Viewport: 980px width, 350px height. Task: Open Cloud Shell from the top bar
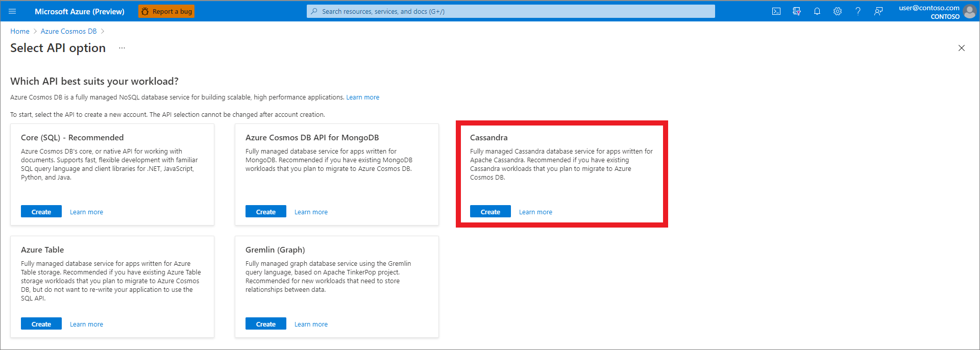coord(776,11)
